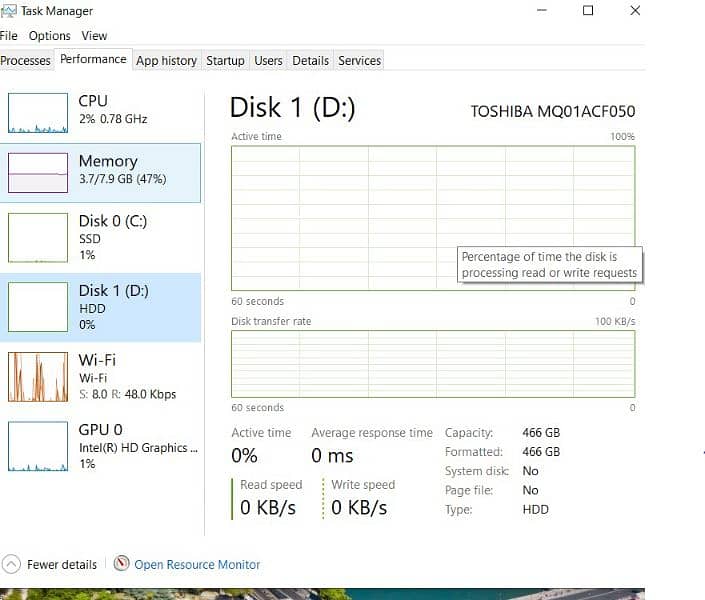The image size is (705, 600).
Task: Click the System disk No value
Action: (530, 471)
